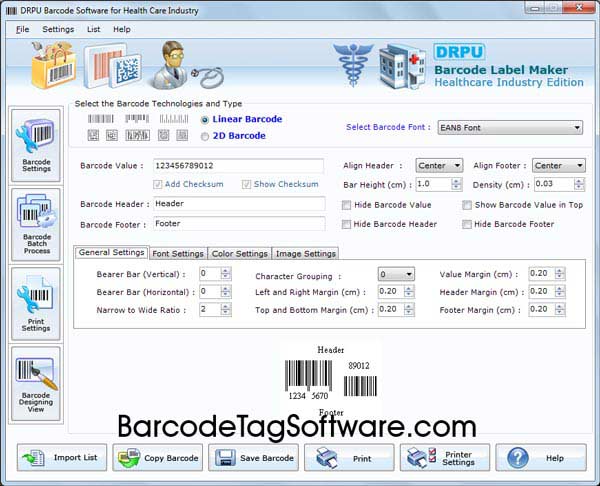Click the first linear barcode sample icon
The width and height of the screenshot is (600, 486).
click(x=101, y=119)
